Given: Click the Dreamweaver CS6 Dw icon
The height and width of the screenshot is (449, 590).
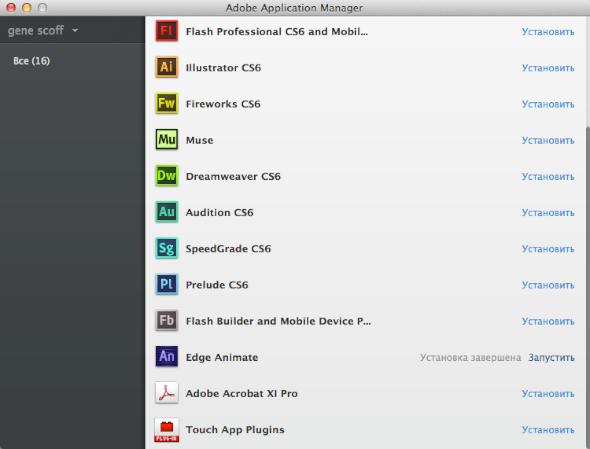Looking at the screenshot, I should pos(167,176).
